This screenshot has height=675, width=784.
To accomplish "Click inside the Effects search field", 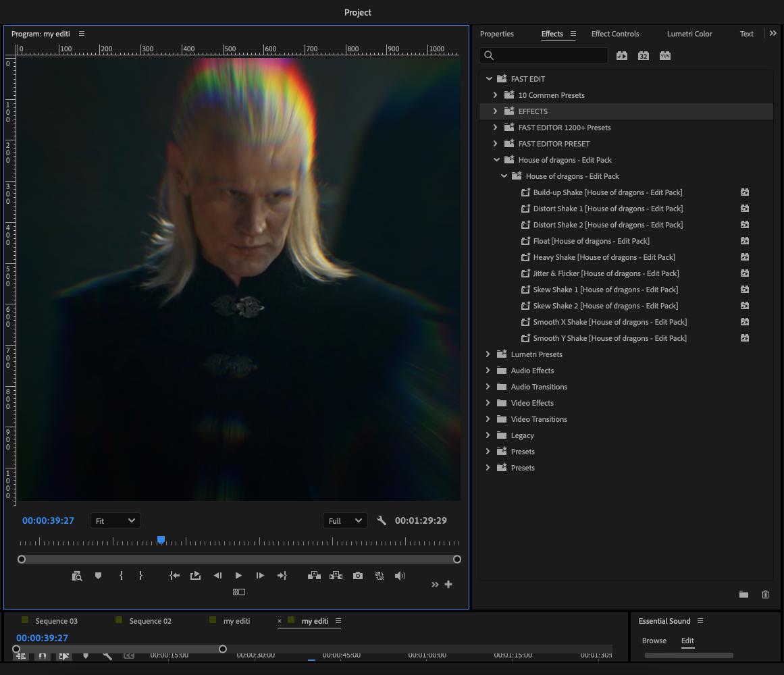I will 544,55.
